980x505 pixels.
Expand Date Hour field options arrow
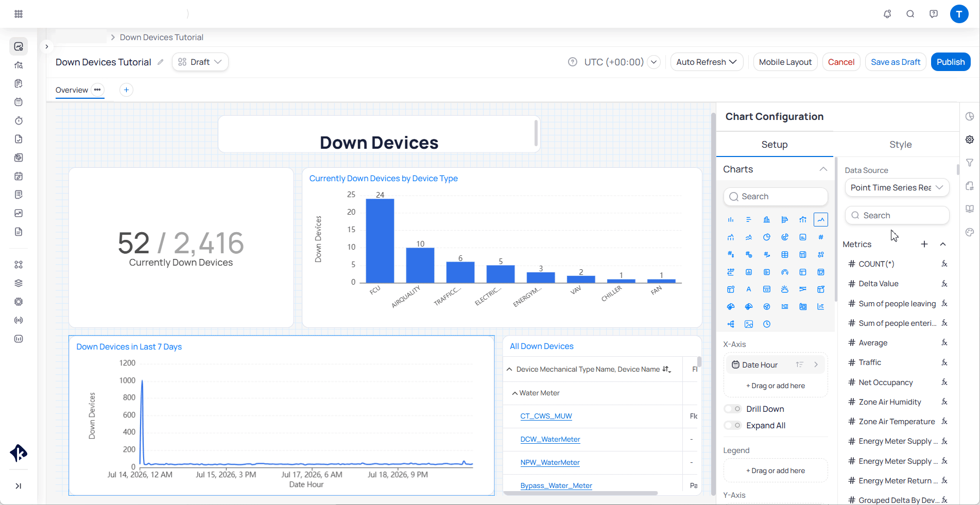pyautogui.click(x=816, y=365)
